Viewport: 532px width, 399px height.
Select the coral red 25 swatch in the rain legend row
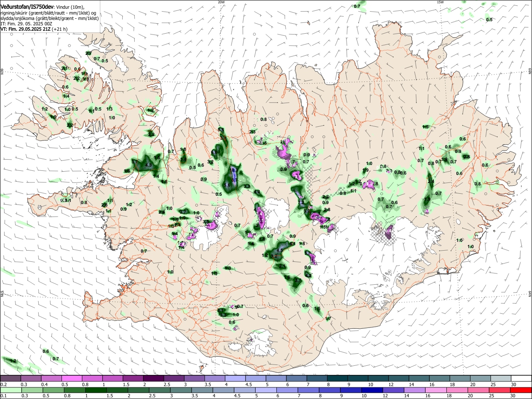499,390
